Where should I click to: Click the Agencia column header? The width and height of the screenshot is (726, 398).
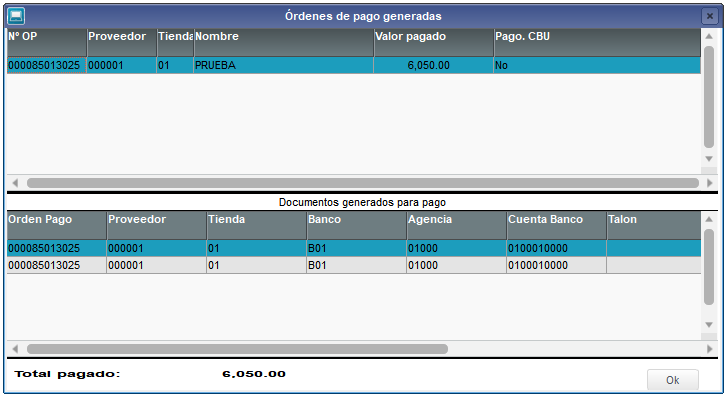456,225
